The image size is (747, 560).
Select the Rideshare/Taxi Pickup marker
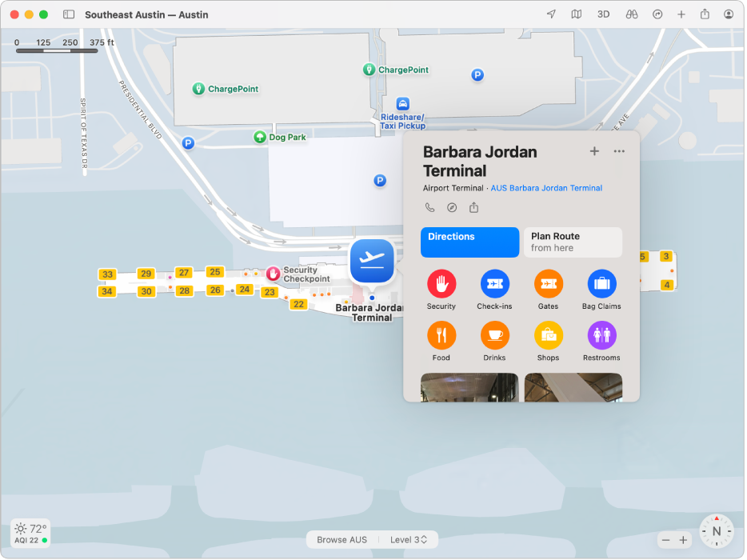[x=402, y=103]
